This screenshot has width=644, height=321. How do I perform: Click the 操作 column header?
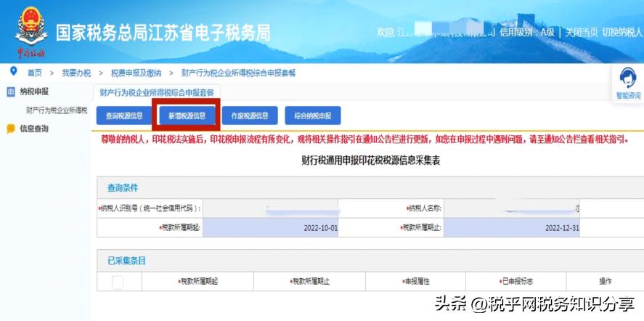click(x=606, y=282)
